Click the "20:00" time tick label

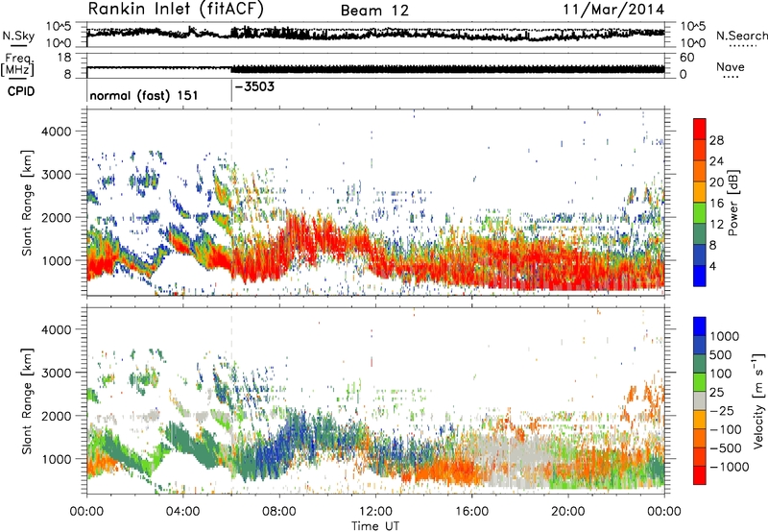tap(567, 512)
